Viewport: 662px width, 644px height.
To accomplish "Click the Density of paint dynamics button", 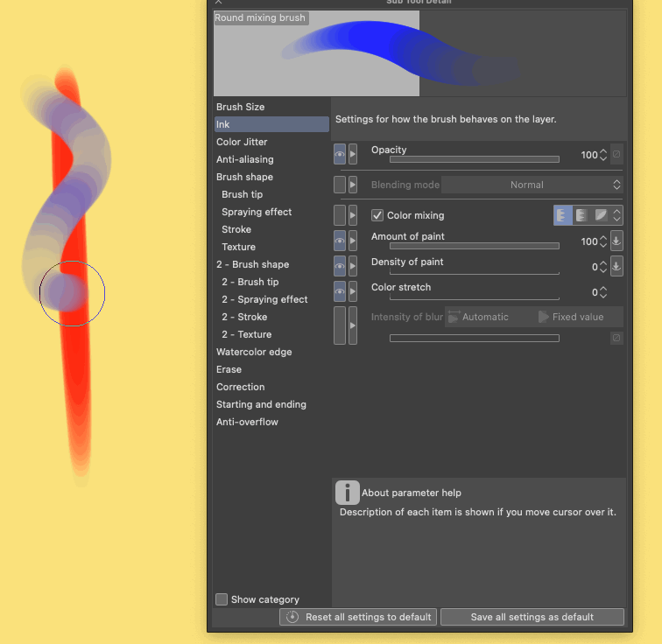I will 616,266.
